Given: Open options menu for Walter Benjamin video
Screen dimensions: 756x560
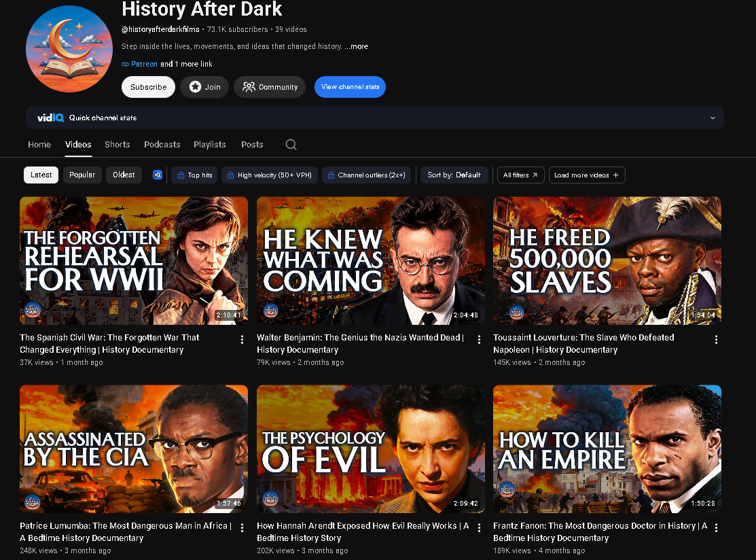Looking at the screenshot, I should click(479, 340).
